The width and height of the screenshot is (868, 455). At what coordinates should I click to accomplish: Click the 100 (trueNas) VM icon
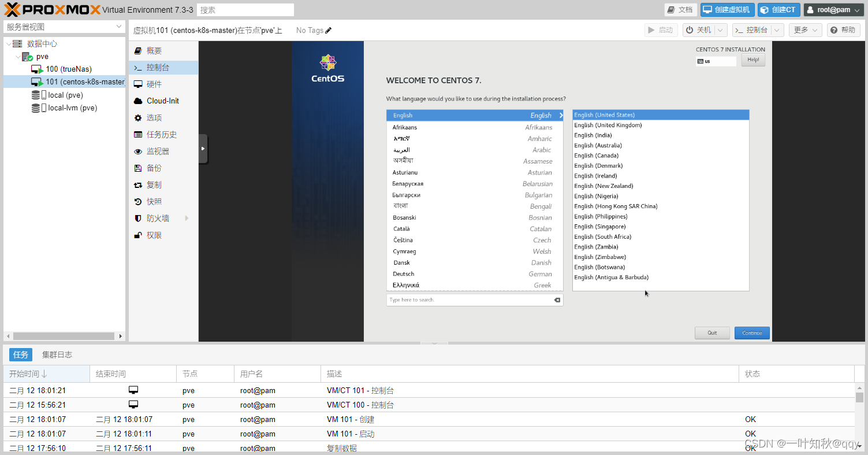pos(37,69)
